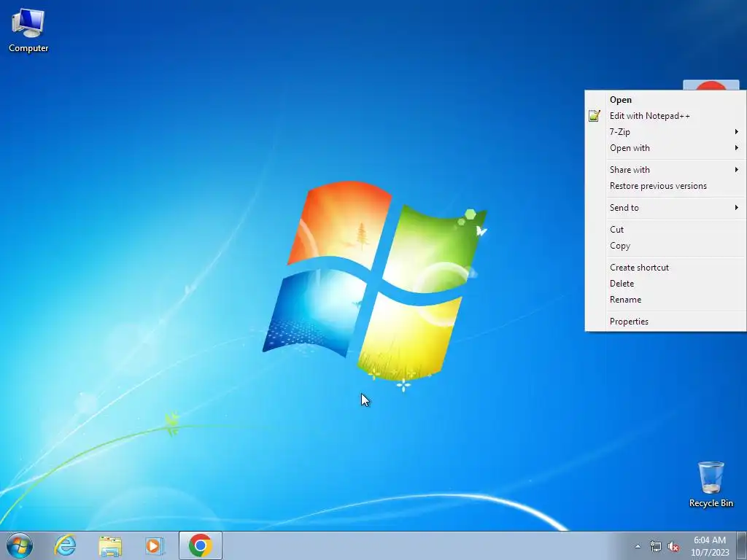This screenshot has height=560, width=747.
Task: Select Copy from the context menu
Action: coord(666,246)
